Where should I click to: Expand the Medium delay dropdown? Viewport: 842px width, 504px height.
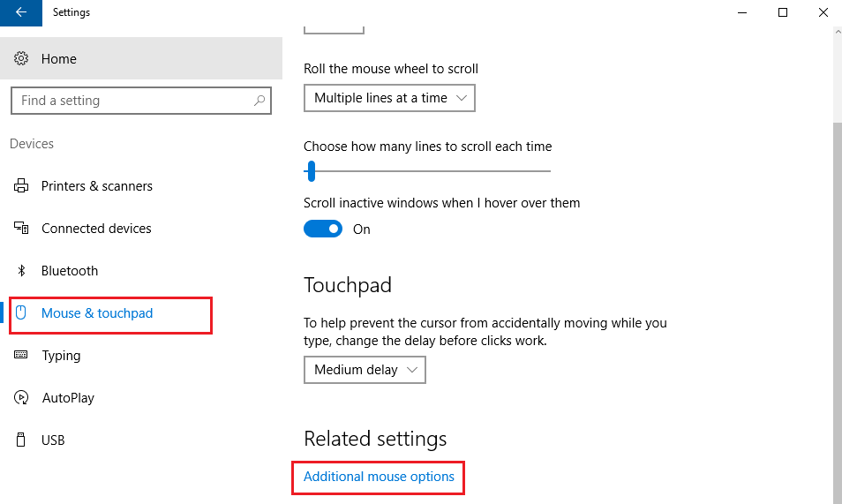pos(365,370)
